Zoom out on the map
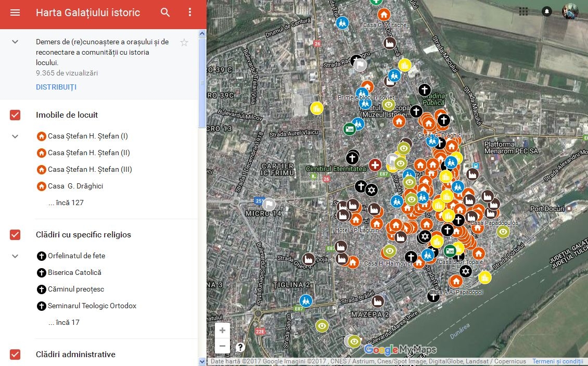 [222, 346]
